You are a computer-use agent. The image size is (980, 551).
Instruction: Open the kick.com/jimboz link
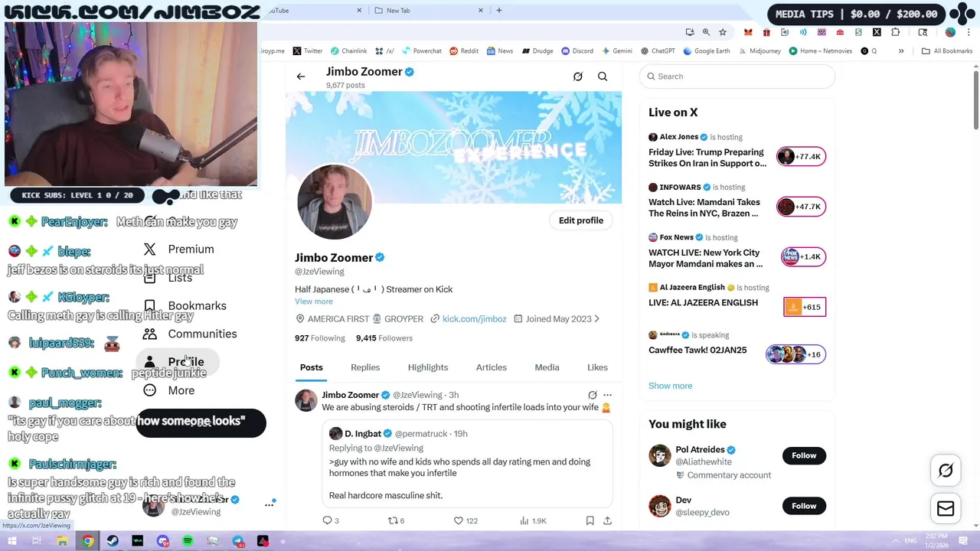point(474,319)
